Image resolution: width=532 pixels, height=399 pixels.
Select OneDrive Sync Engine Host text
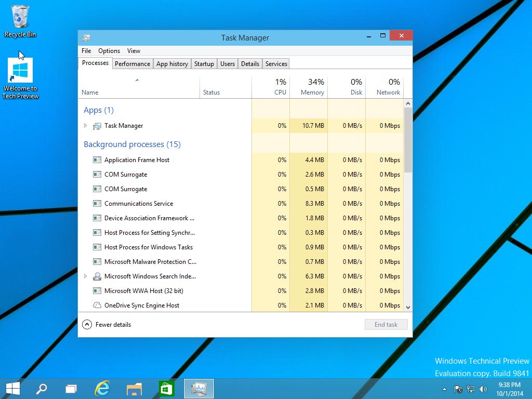[x=142, y=305]
